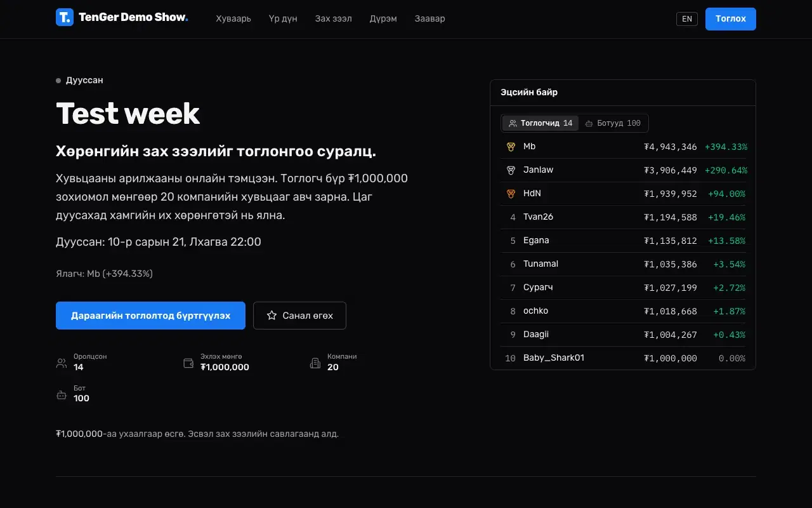
Task: Switch to the Ботууд 100 tab
Action: click(x=613, y=123)
